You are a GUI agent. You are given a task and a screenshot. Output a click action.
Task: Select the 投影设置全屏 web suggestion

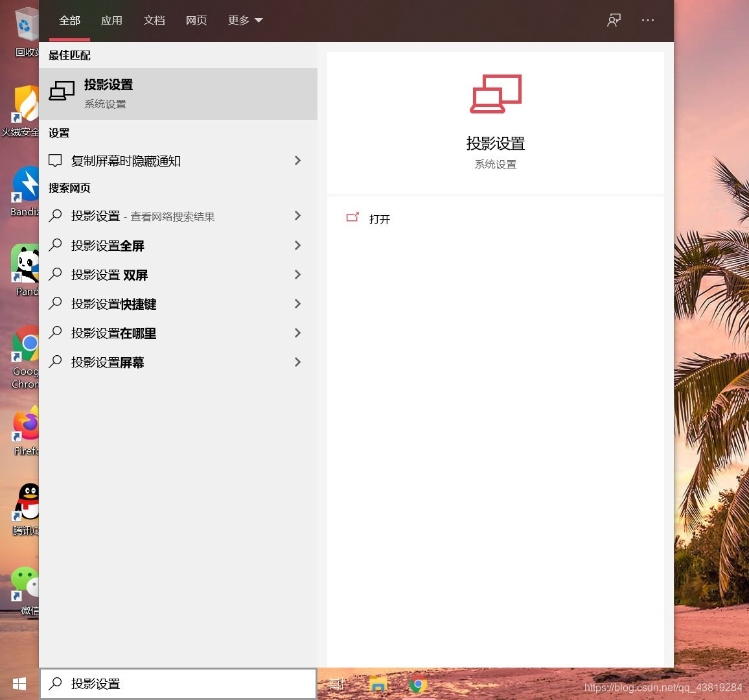178,246
